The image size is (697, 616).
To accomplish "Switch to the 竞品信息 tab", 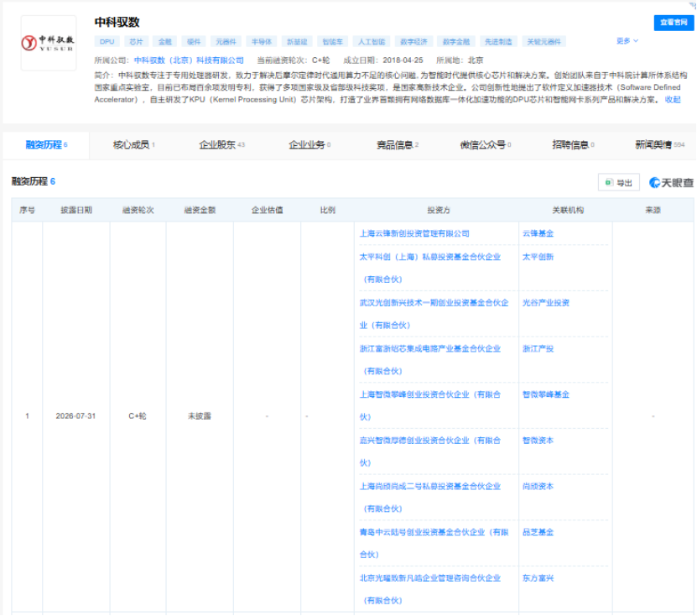I will pos(398,145).
